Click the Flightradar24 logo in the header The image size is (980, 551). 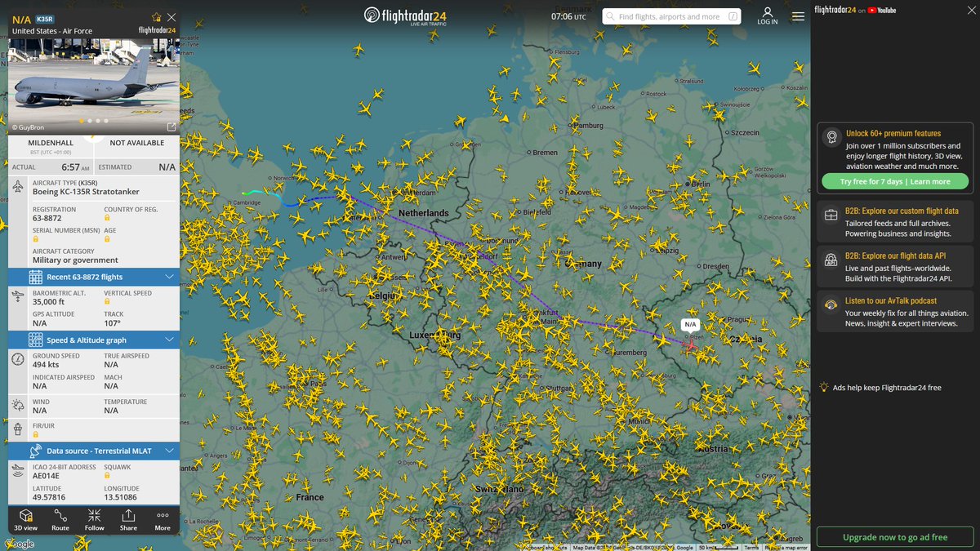[405, 16]
